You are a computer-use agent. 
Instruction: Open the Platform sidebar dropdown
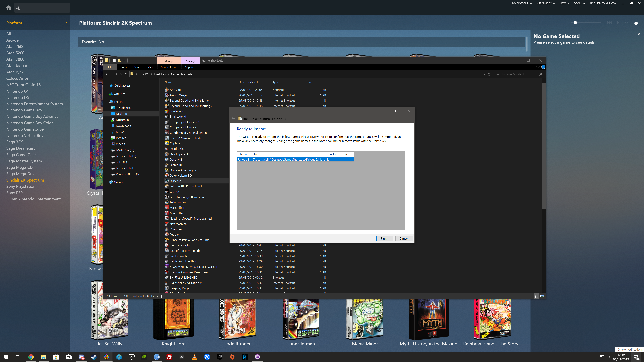pos(67,23)
